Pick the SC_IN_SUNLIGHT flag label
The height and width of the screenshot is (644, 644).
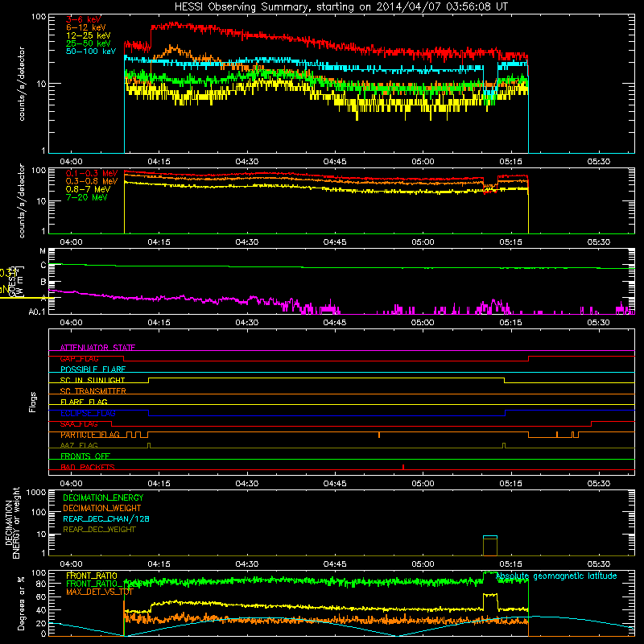click(93, 380)
